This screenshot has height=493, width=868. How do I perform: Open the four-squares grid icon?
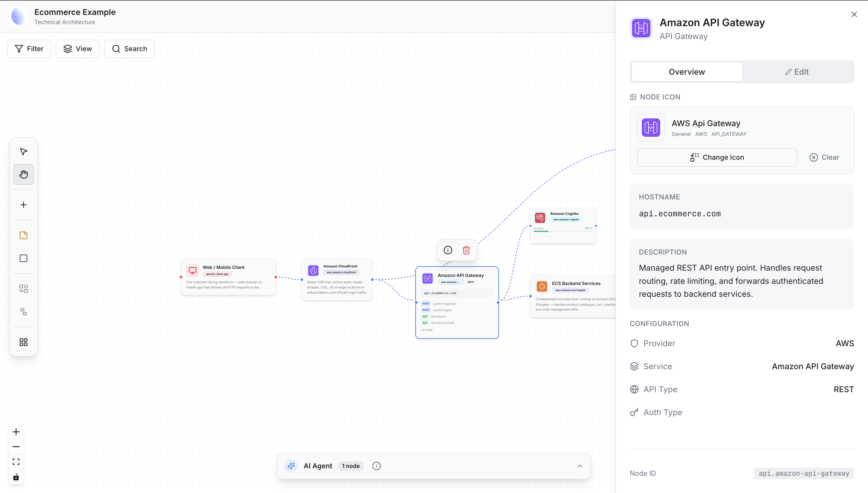tap(23, 342)
